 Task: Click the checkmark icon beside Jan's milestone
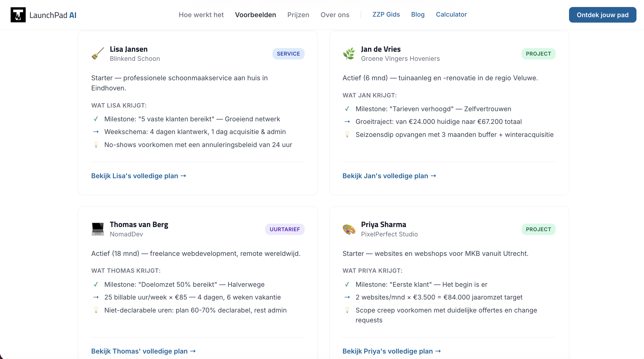[347, 109]
